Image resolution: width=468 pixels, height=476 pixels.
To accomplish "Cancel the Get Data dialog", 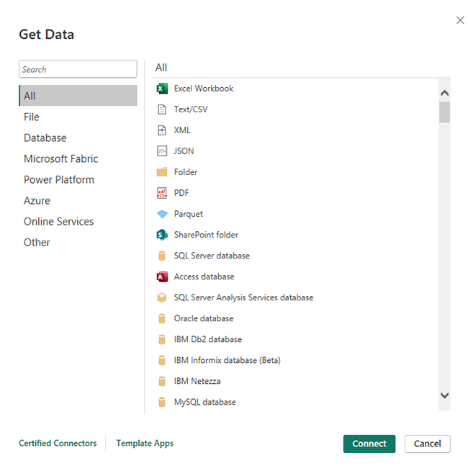I will tap(428, 444).
